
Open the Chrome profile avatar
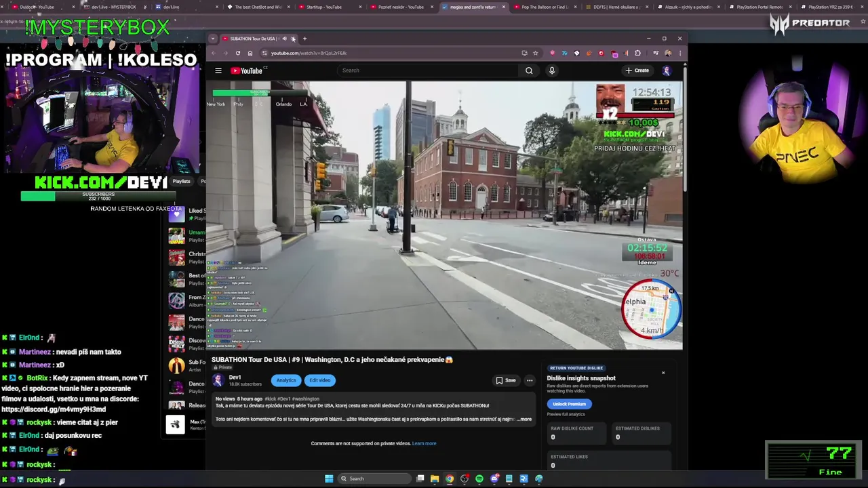(668, 53)
